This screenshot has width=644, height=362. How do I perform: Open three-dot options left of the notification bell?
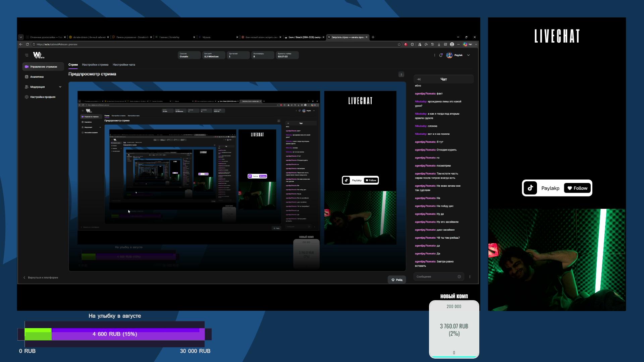click(x=434, y=55)
